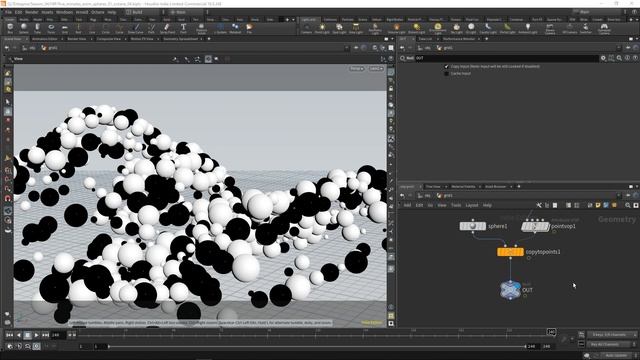Create a Torus from the shelf
Viewport: 640px width, 360px height.
pos(51,28)
